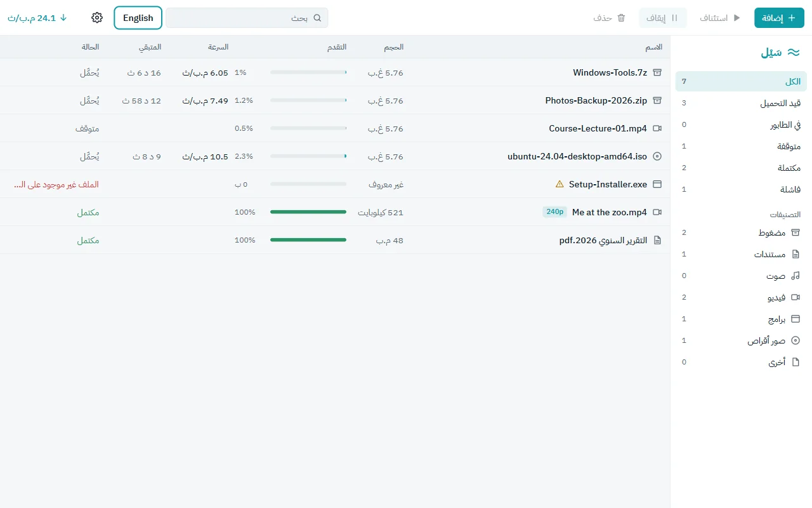Click the غير معروف size value

386,184
